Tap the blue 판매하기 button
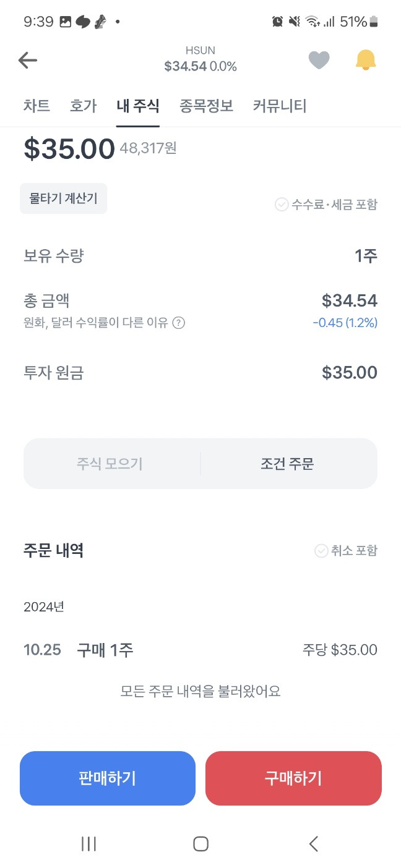 point(108,778)
